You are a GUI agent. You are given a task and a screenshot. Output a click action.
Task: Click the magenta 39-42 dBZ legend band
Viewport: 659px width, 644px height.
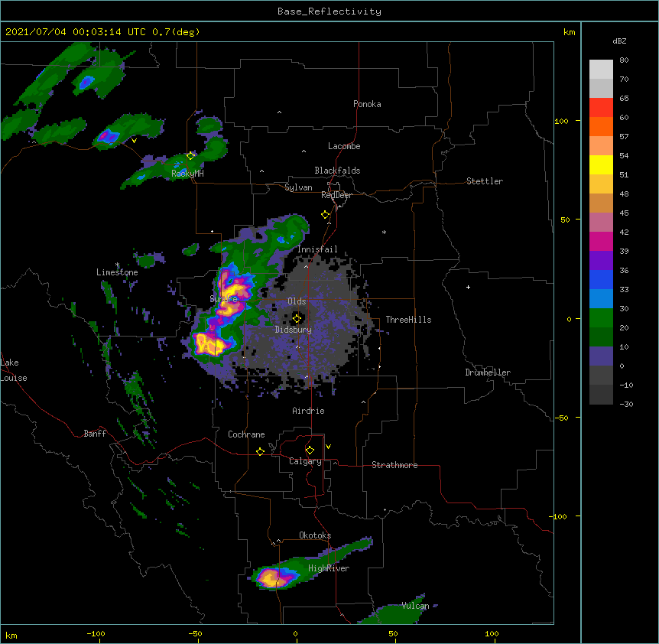point(601,241)
